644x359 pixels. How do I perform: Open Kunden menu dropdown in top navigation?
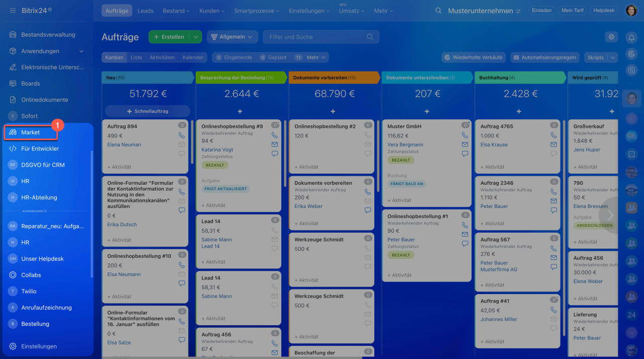(x=211, y=11)
